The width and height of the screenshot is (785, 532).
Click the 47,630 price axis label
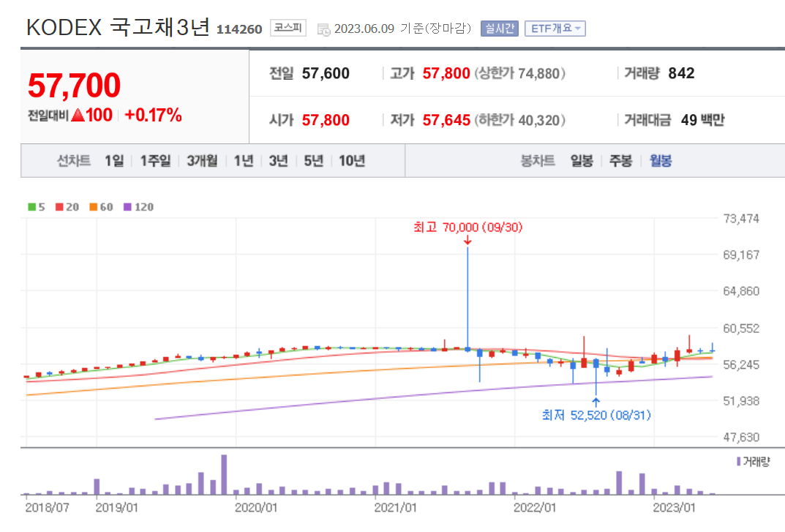point(741,438)
